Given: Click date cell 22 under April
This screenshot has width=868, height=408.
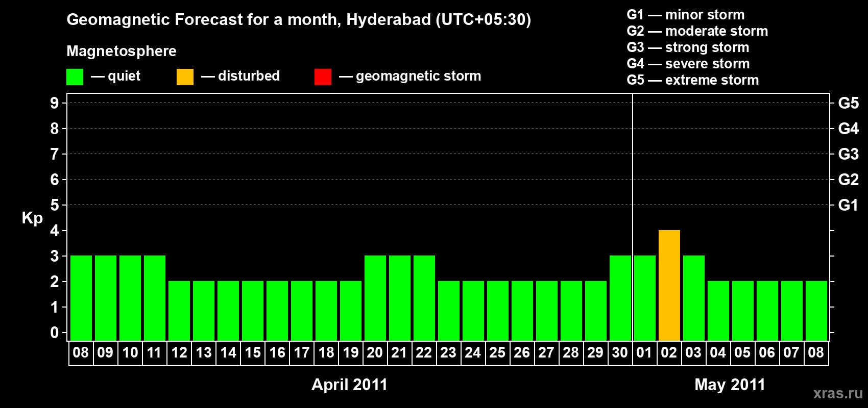Looking at the screenshot, I should tap(424, 353).
